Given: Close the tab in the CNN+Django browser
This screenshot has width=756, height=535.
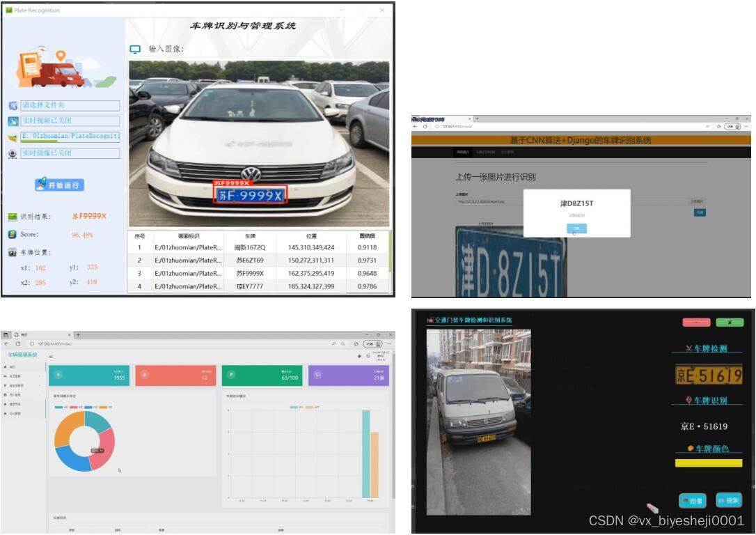Looking at the screenshot, I should (x=470, y=118).
